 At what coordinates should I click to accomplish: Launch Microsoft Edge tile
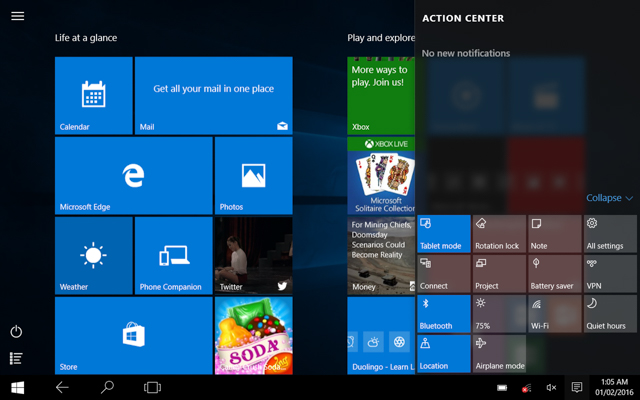click(x=134, y=176)
